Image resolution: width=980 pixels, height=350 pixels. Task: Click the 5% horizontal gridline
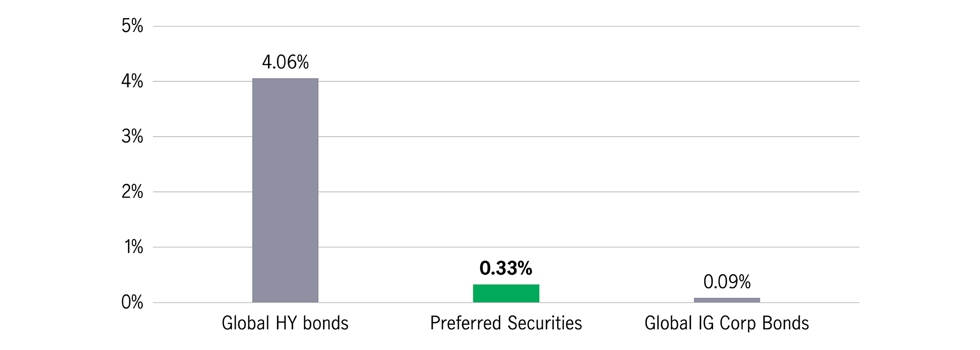pyautogui.click(x=506, y=26)
